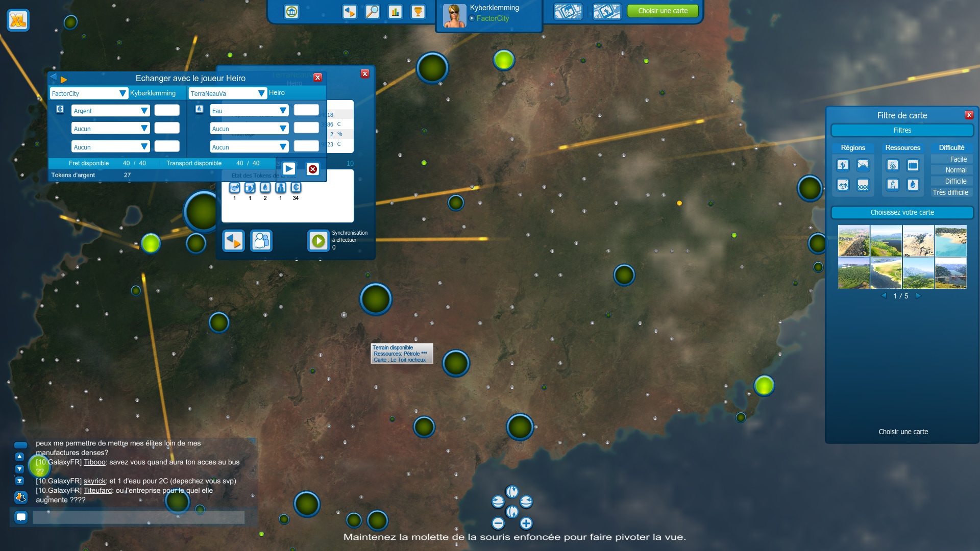The height and width of the screenshot is (551, 980).
Task: Click the red cancel trade icon
Action: pos(312,169)
